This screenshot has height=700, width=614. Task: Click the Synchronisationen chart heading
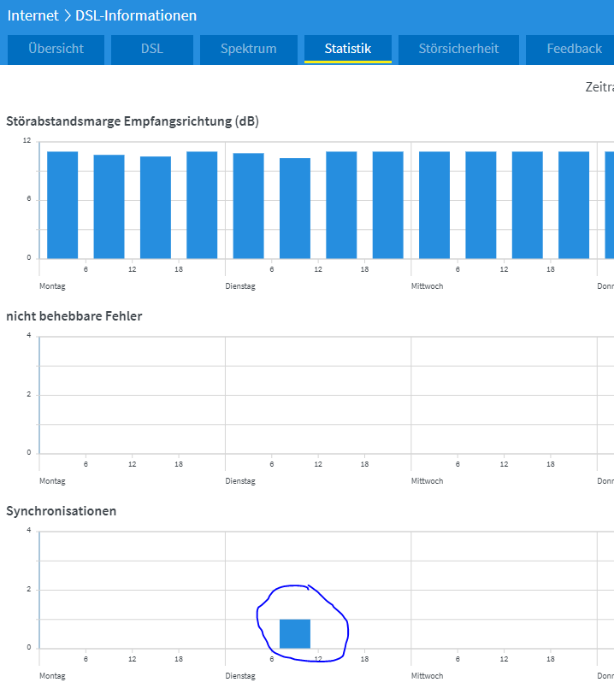tap(62, 511)
